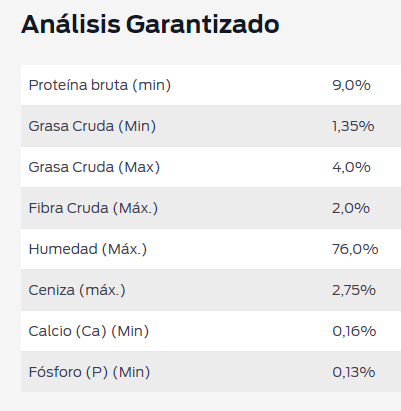401x411 pixels.
Task: Click the 1,35% fat minimum value
Action: (353, 126)
